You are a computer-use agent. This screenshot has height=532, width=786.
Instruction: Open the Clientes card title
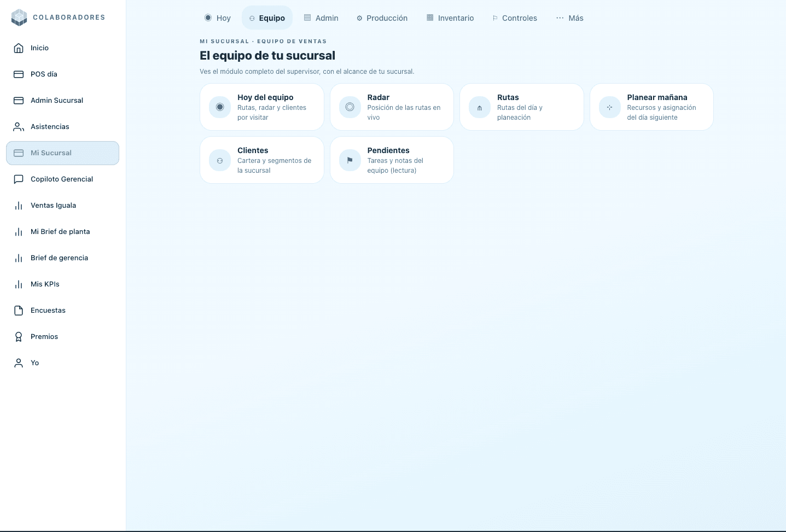tap(253, 150)
